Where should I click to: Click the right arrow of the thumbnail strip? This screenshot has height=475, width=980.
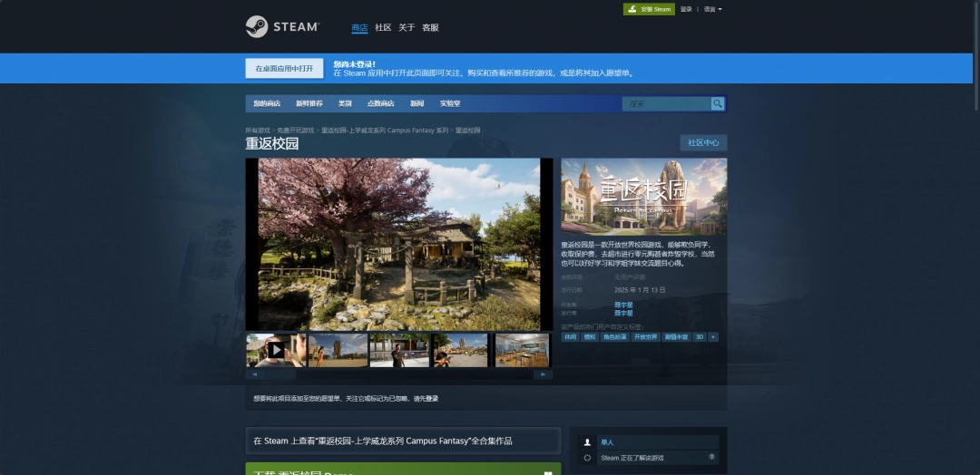coord(544,373)
